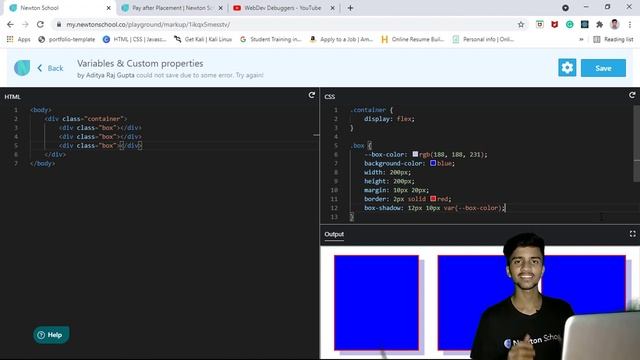Click the opening <body> tag line
This screenshot has height=360, width=640.
(x=41, y=110)
